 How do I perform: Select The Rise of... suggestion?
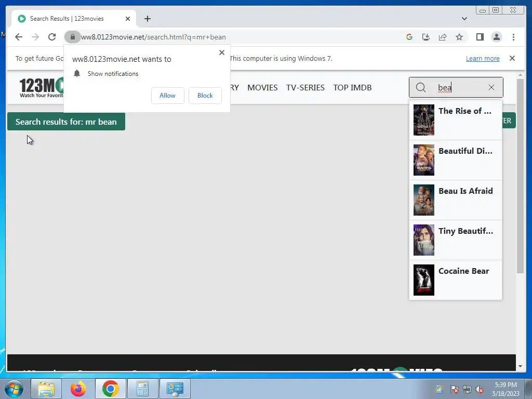tap(456, 120)
